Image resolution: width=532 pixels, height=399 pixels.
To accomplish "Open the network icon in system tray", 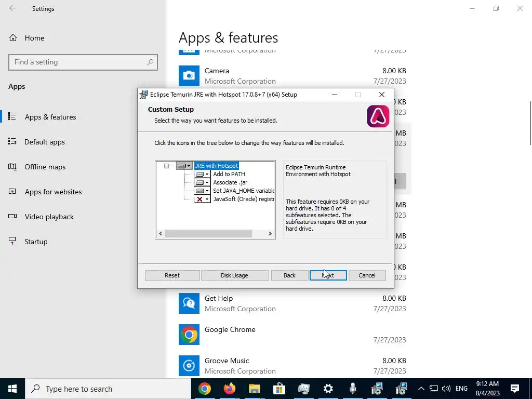I will [x=434, y=389].
